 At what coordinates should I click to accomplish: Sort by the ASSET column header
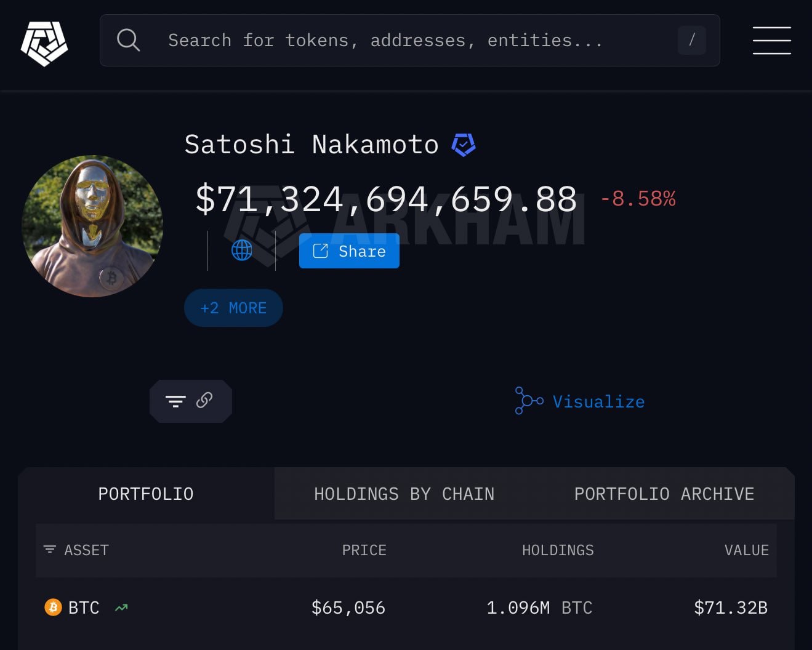86,550
